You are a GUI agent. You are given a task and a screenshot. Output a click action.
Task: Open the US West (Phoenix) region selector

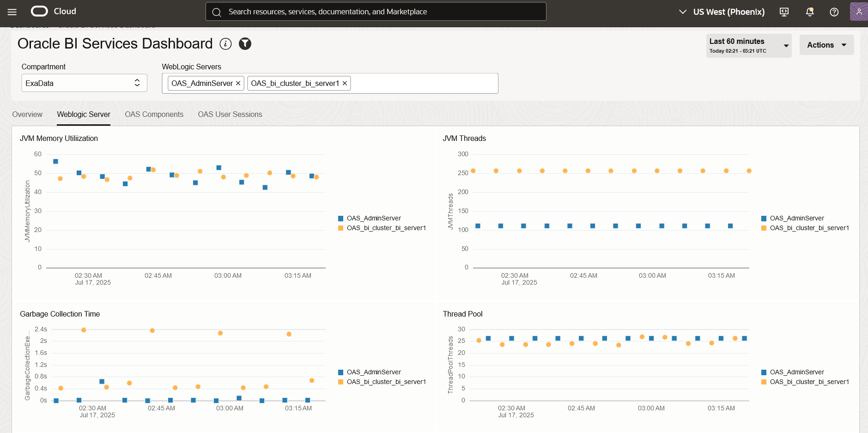(722, 12)
